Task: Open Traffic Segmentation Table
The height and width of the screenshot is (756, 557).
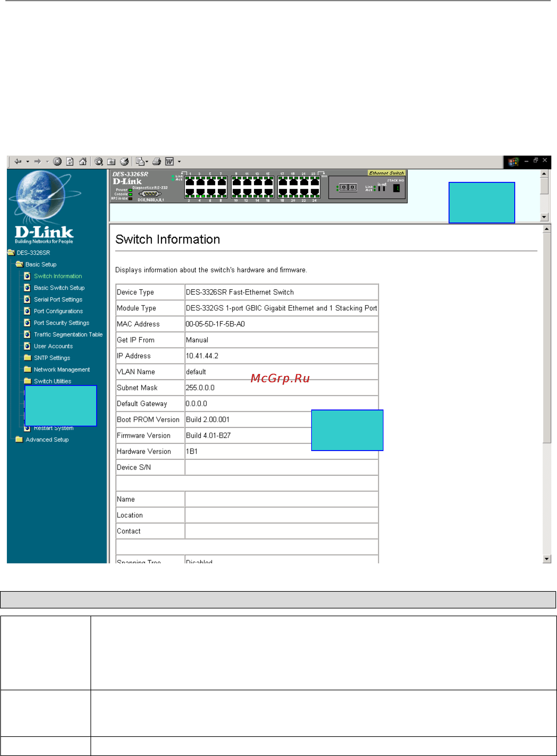Action: click(68, 335)
